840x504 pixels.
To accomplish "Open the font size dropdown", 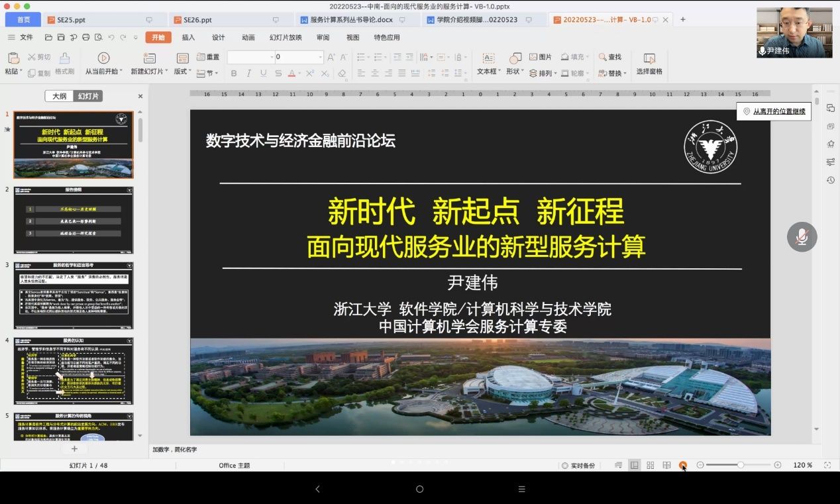I will point(320,58).
